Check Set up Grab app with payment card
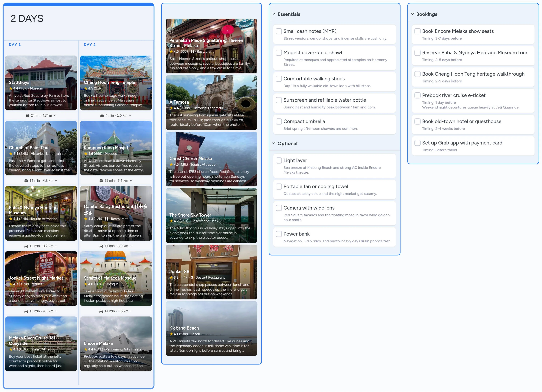This screenshot has width=542, height=392. (417, 143)
